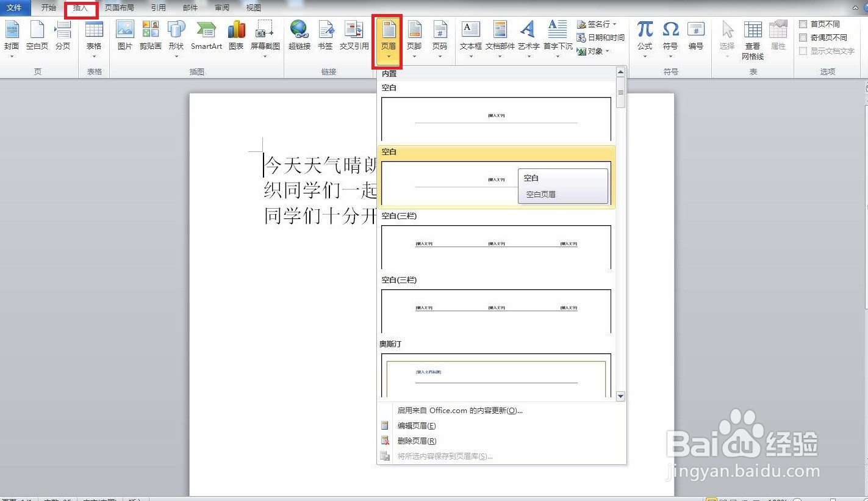Open the Table (表格) insert button
The width and height of the screenshot is (868, 501).
[x=94, y=35]
